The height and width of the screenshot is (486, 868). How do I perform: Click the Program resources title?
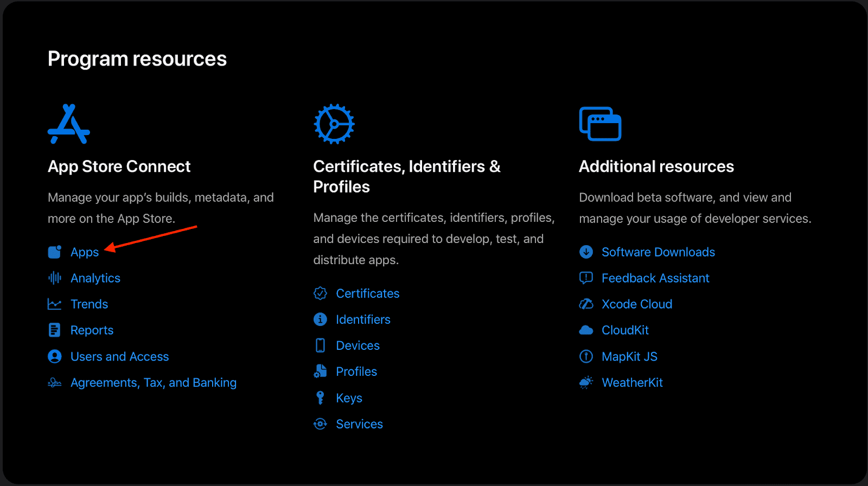(x=137, y=59)
